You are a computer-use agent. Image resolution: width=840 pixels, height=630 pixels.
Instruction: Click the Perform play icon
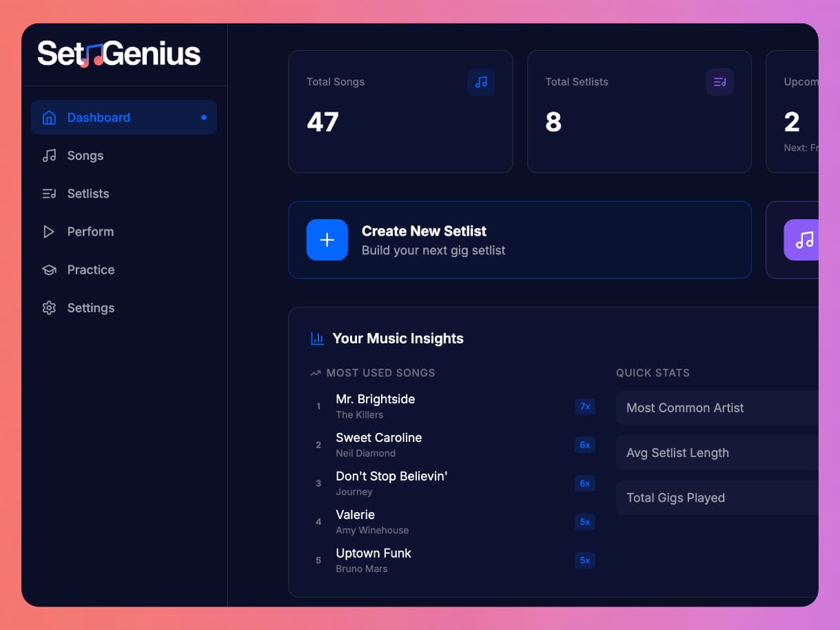49,232
